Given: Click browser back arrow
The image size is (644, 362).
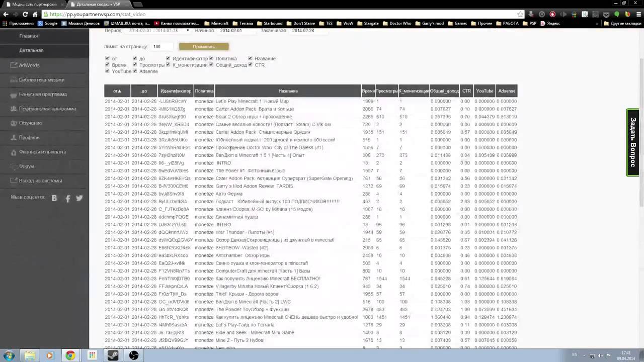Looking at the screenshot, I should [6, 15].
